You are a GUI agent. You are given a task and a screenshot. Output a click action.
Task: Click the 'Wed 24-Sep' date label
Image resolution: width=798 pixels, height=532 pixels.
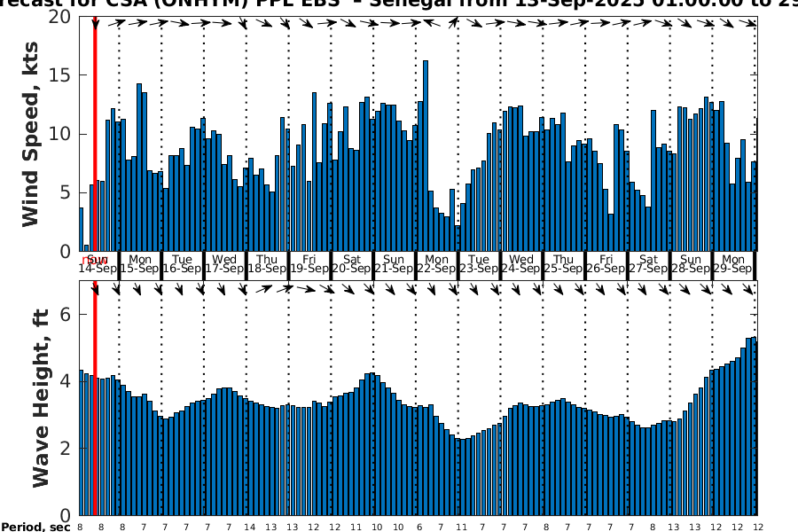521,263
